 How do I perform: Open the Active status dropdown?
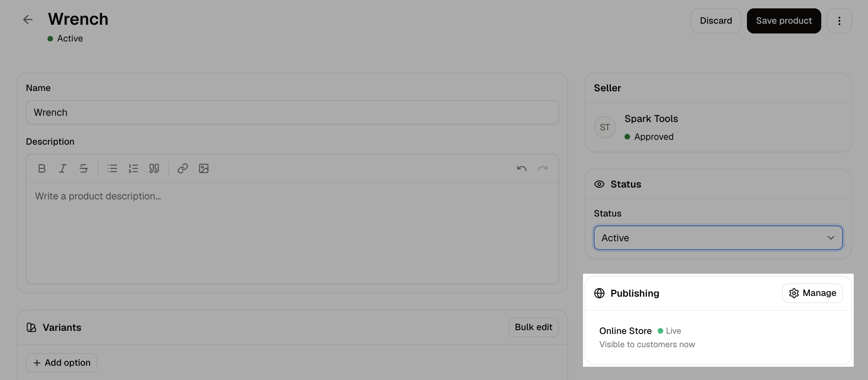point(718,238)
